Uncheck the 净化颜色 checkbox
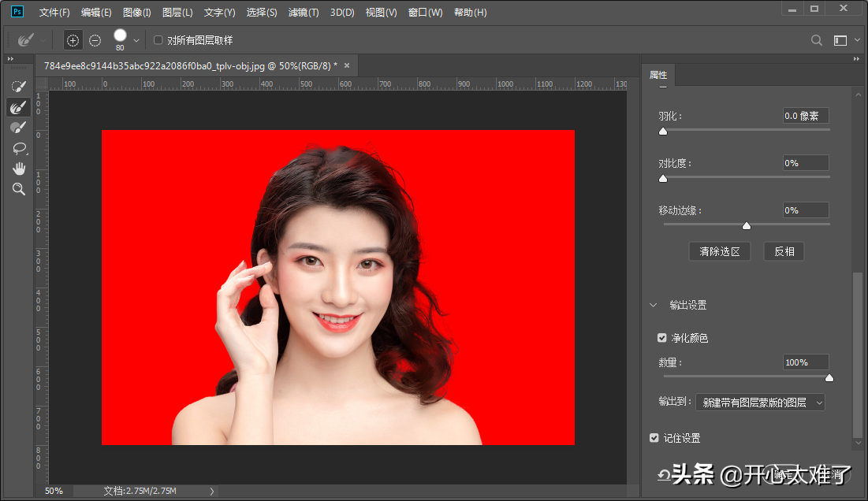Screen dimensions: 868x501 click(662, 338)
